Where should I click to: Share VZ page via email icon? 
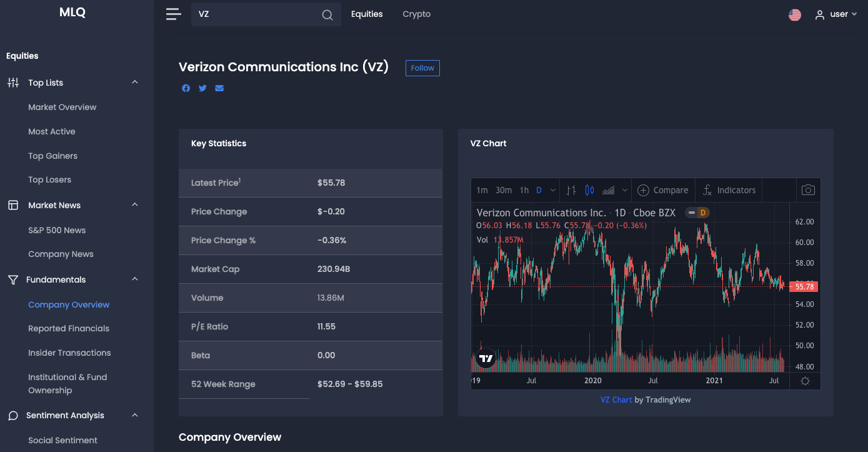pyautogui.click(x=219, y=88)
